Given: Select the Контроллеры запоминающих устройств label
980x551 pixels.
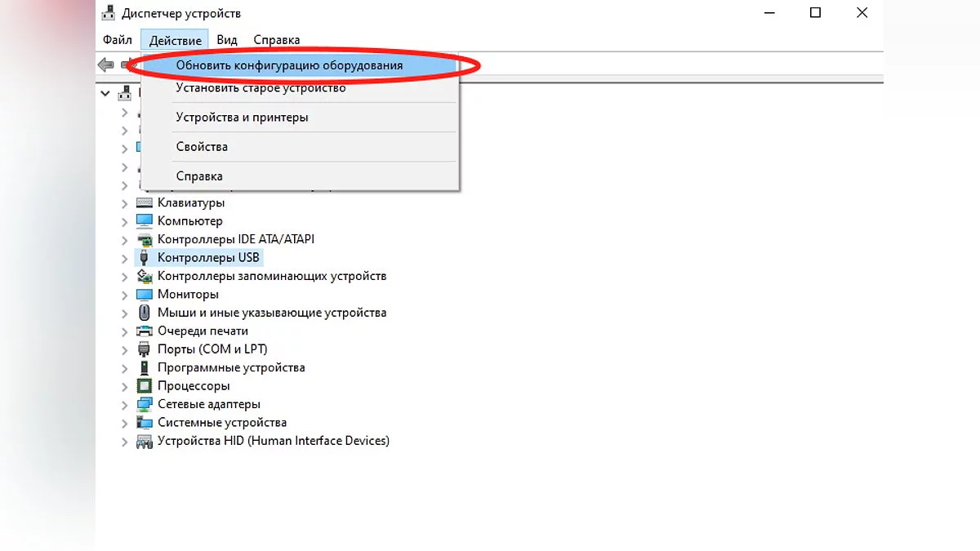Looking at the screenshot, I should pyautogui.click(x=272, y=276).
